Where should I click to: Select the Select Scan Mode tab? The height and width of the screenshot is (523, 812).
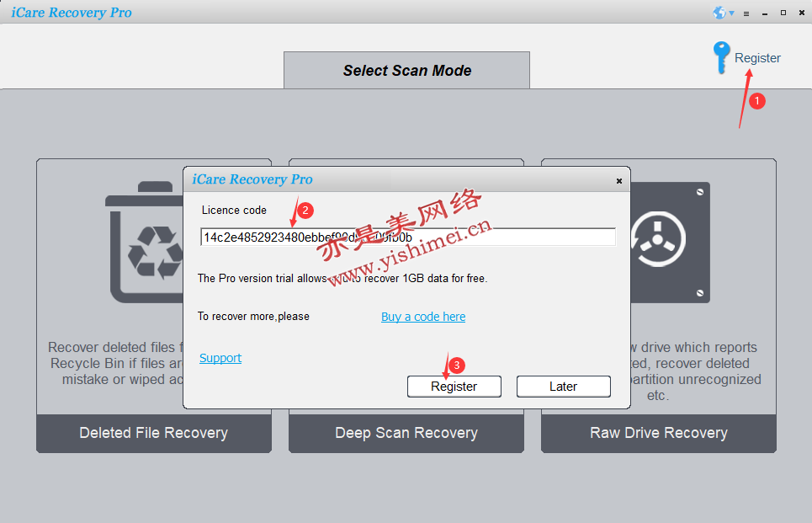click(406, 70)
